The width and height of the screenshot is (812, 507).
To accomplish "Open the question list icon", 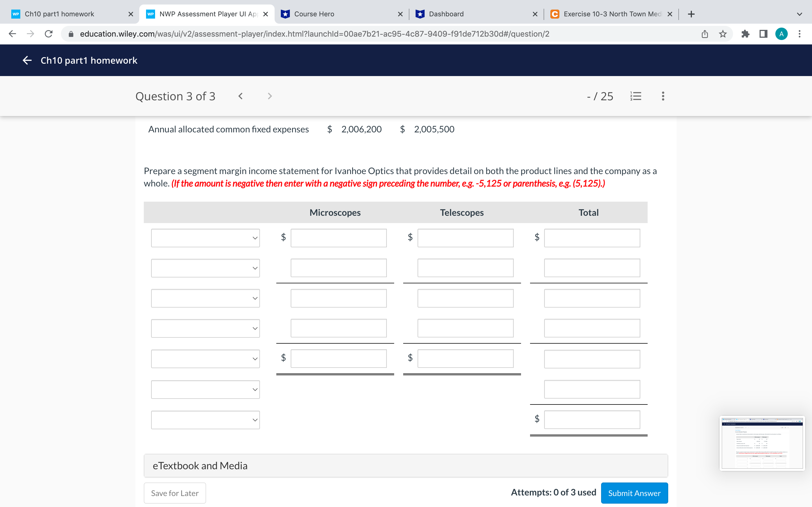I will 636,96.
